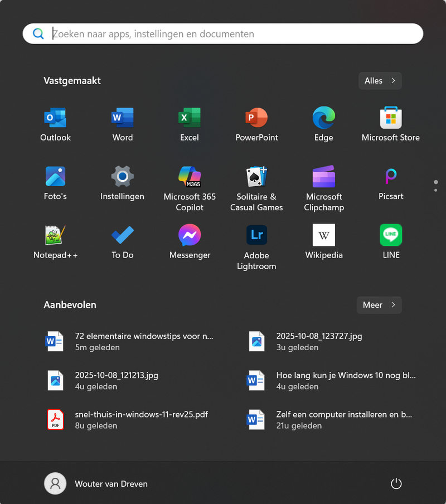Viewport: 446px width, 504px height.
Task: Launch the LINE messaging app
Action: coord(390,236)
